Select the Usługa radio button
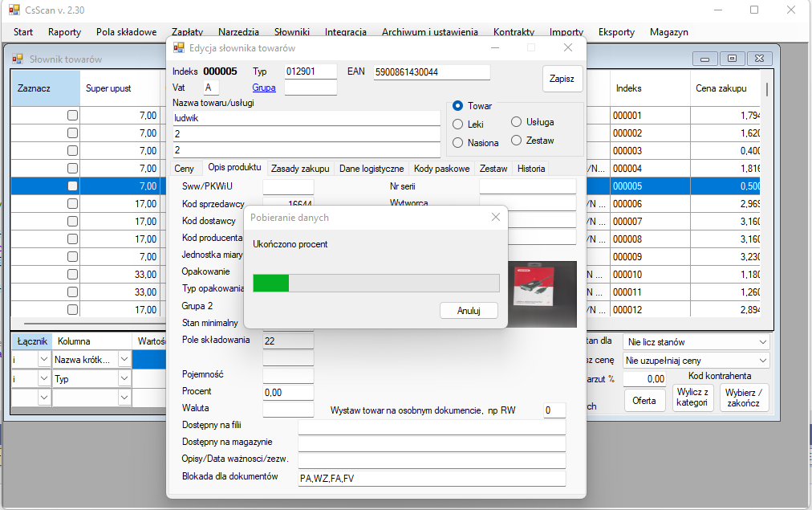Screen dimensions: 812x510 (516, 122)
